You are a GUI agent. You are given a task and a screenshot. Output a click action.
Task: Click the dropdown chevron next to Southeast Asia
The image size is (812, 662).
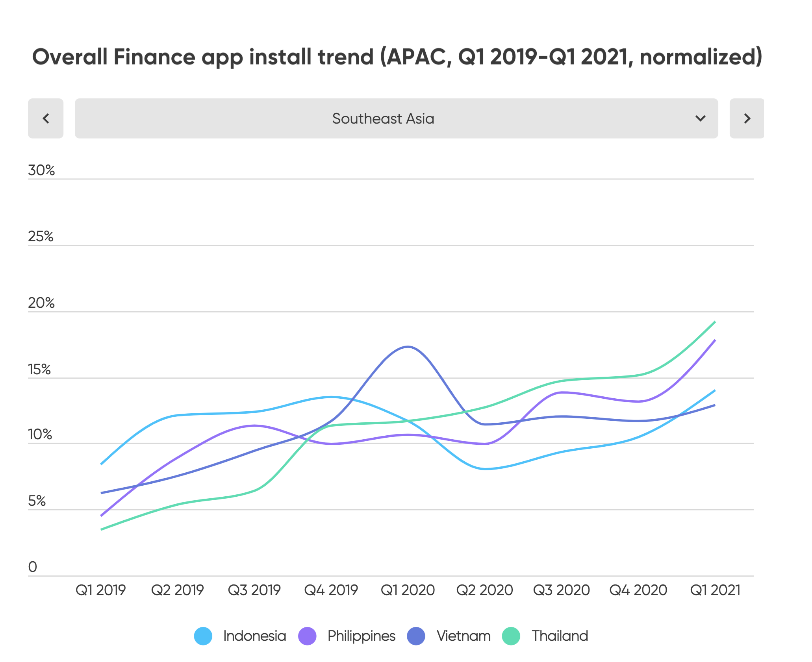[x=700, y=118]
